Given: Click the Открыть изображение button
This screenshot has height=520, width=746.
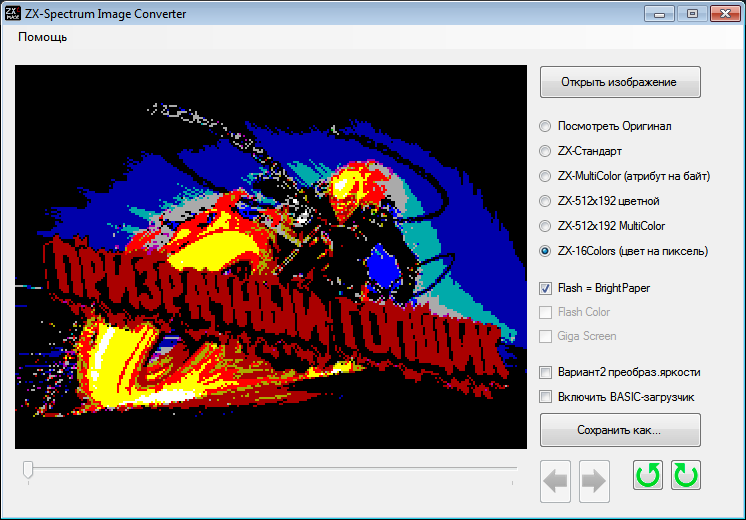Looking at the screenshot, I should tap(620, 82).
